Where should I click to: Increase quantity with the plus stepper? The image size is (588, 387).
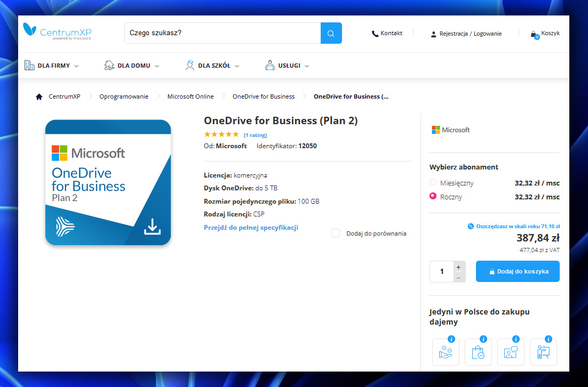[x=458, y=267]
